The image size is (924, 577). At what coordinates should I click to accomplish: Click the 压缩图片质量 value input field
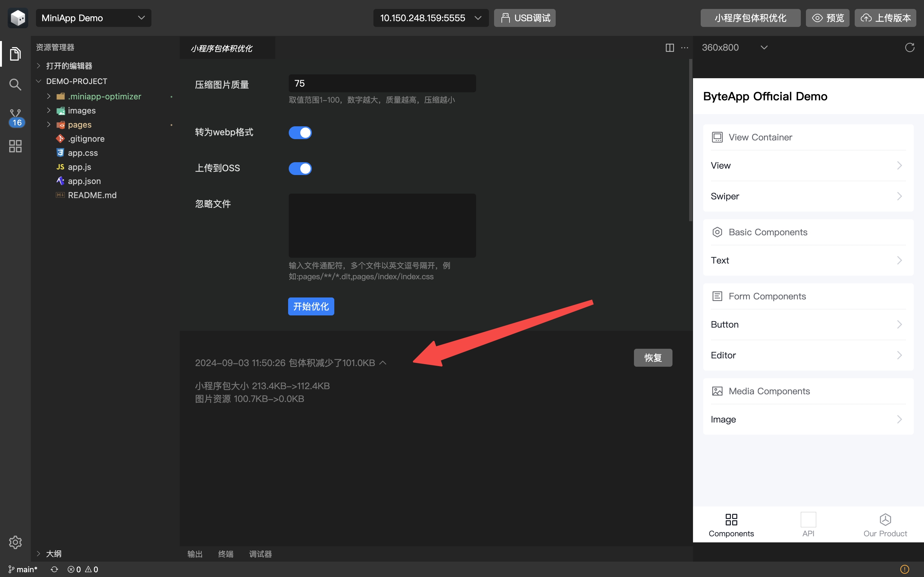(x=382, y=83)
